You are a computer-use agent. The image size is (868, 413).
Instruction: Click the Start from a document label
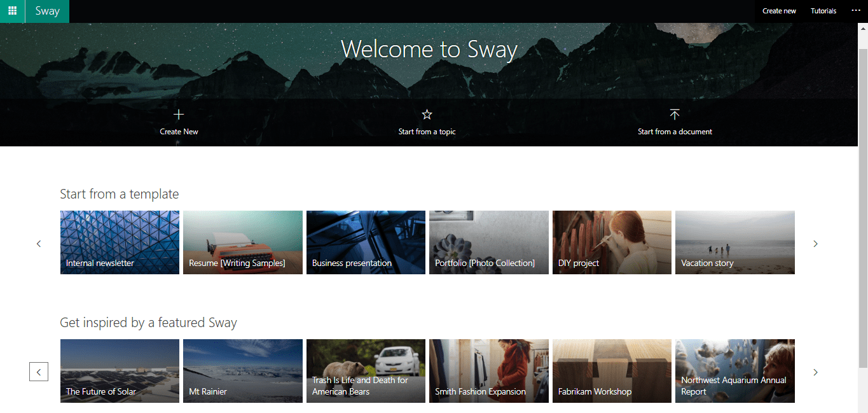tap(675, 132)
